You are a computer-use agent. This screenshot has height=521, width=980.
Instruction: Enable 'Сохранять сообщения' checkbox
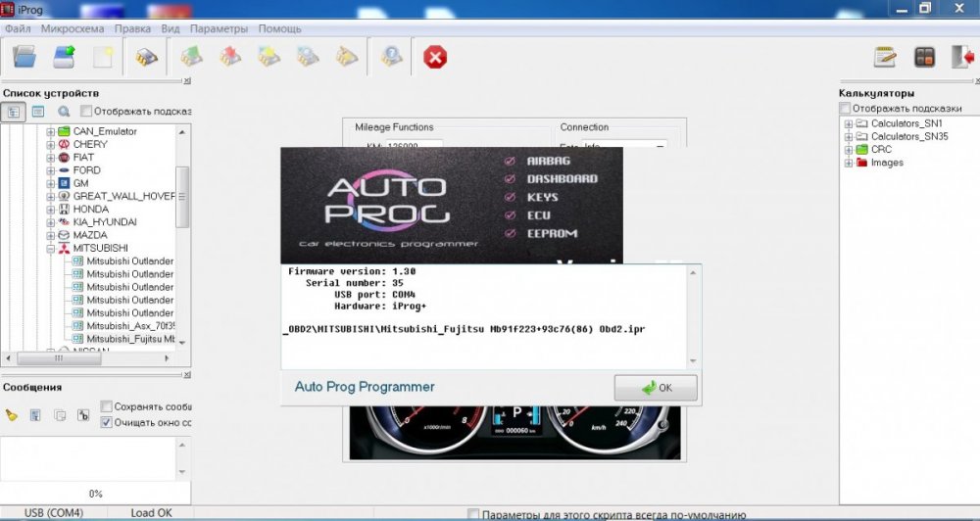click(106, 406)
